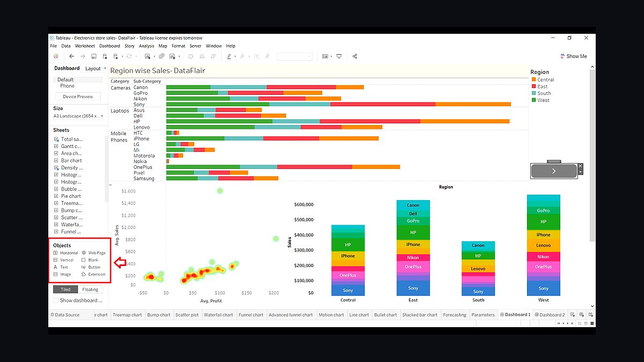
Task: Click the New Story icon in the tab bar
Action: (591, 315)
